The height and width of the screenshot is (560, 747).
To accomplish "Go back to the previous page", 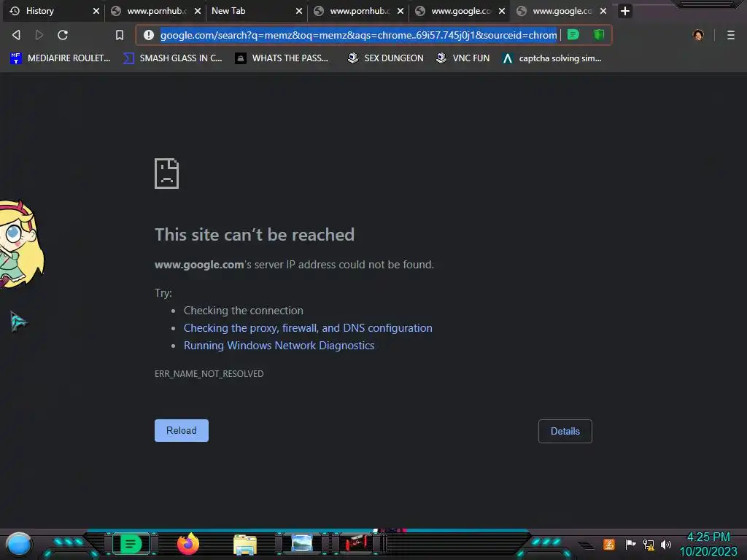I will [16, 35].
